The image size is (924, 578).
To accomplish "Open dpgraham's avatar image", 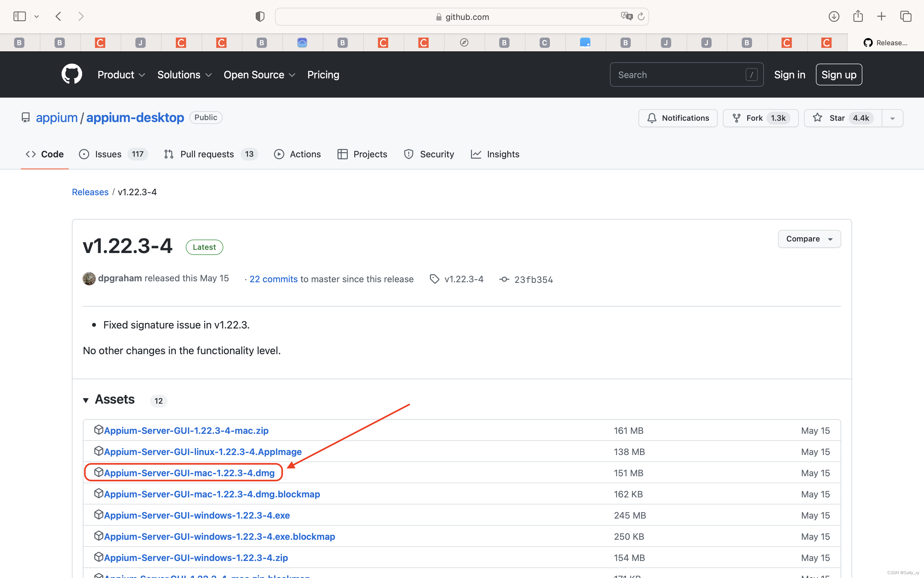I will coord(89,279).
